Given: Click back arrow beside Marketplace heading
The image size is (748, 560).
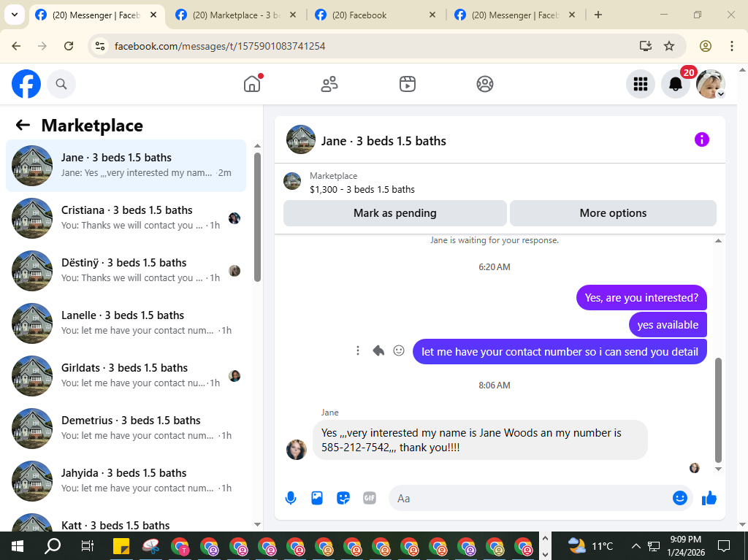Looking at the screenshot, I should pyautogui.click(x=23, y=125).
